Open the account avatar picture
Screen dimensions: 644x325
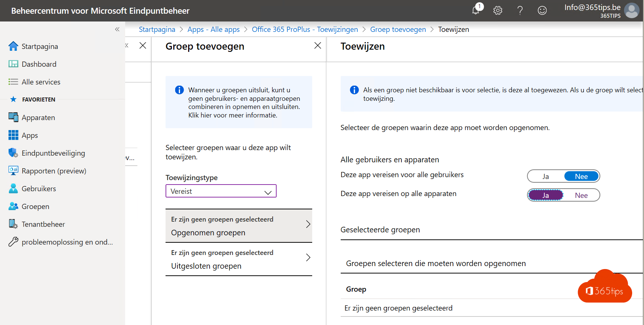[x=631, y=10]
